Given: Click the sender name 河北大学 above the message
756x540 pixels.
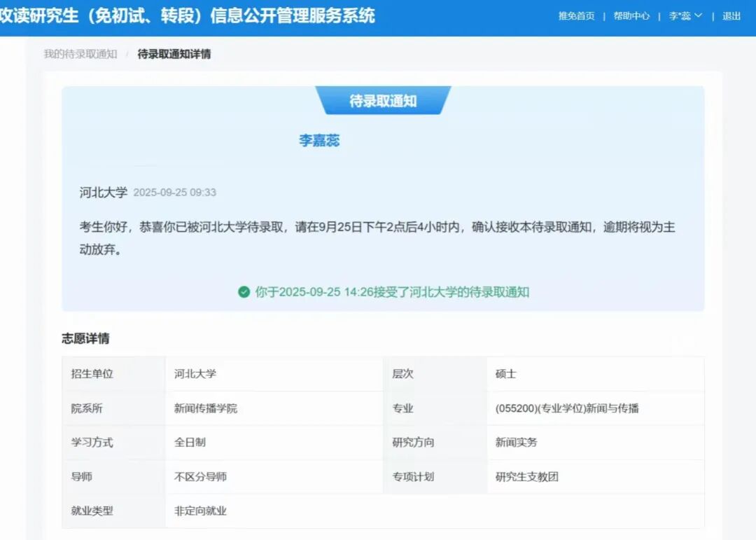Looking at the screenshot, I should pyautogui.click(x=104, y=192).
